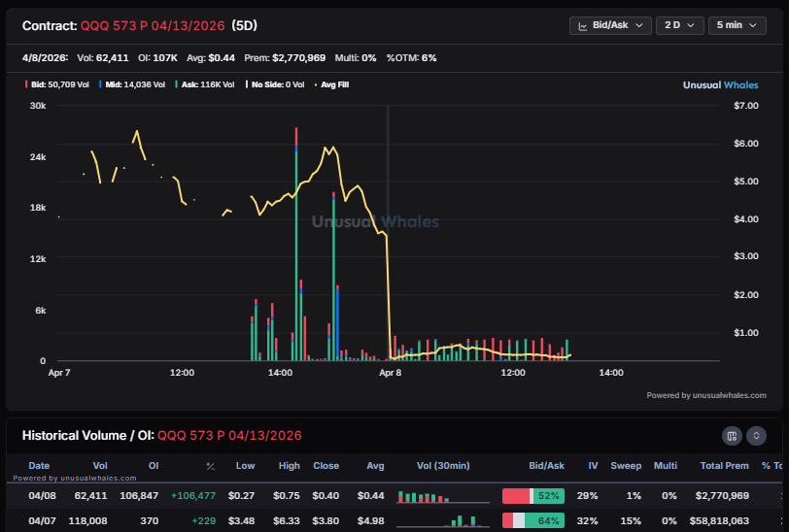
Task: Click the $2,770,969 value in the 04/08 row
Action: [x=723, y=496]
